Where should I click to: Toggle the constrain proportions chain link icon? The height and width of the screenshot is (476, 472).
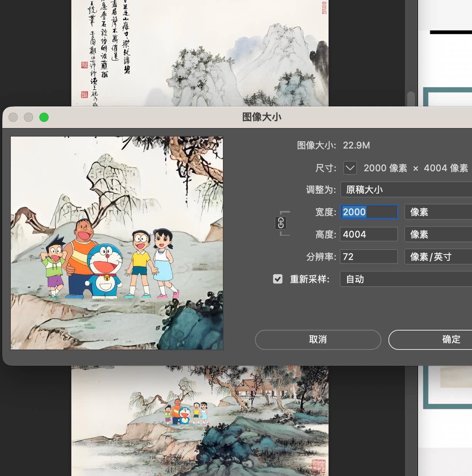(x=281, y=223)
